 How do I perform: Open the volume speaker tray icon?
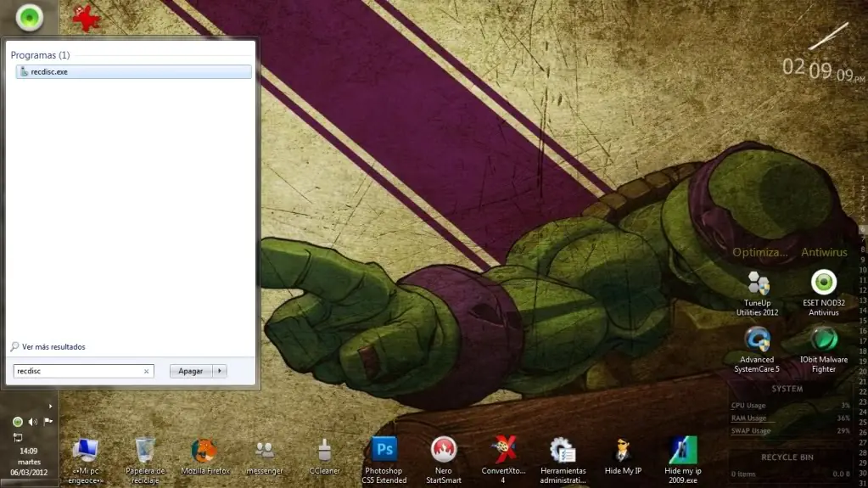(x=32, y=422)
